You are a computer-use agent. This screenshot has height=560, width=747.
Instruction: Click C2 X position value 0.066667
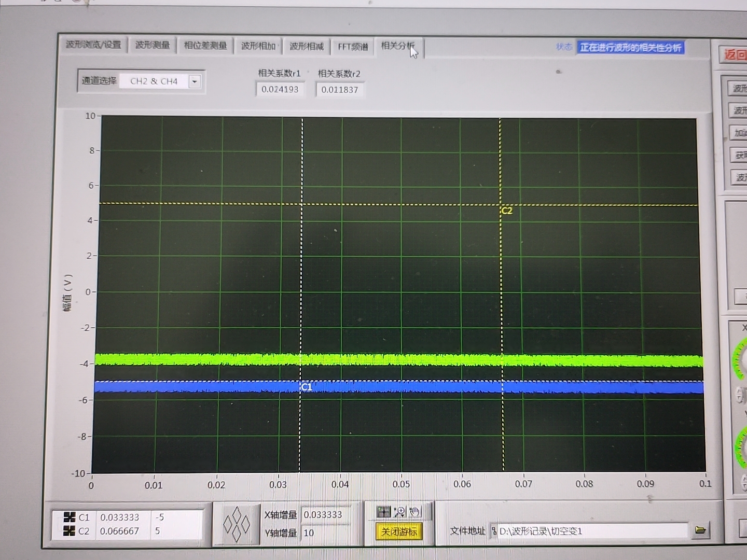pyautogui.click(x=120, y=531)
